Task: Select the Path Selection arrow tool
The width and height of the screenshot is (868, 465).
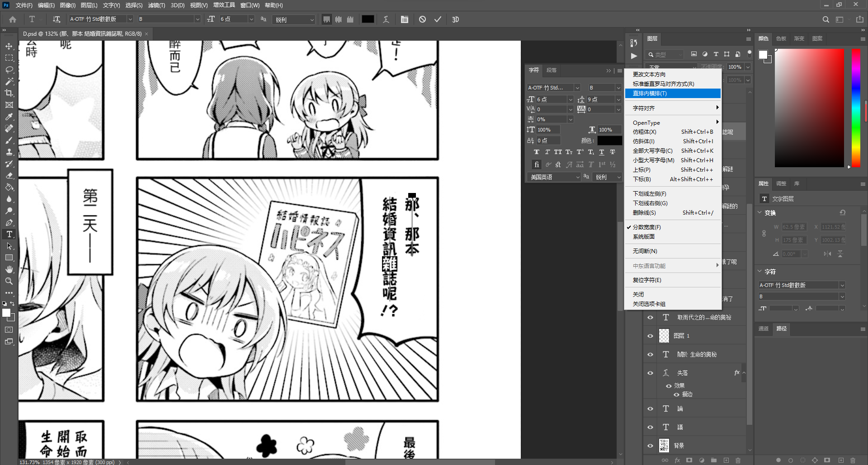Action: tap(9, 246)
